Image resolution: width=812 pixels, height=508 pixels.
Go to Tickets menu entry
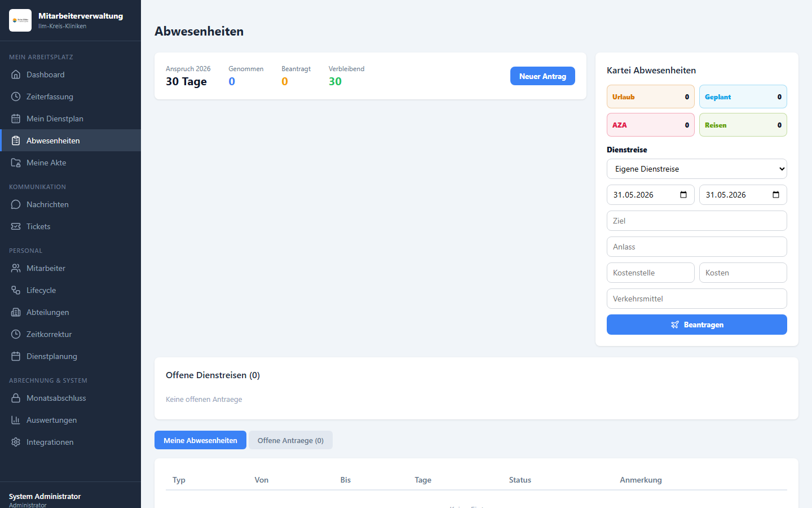[70, 226]
